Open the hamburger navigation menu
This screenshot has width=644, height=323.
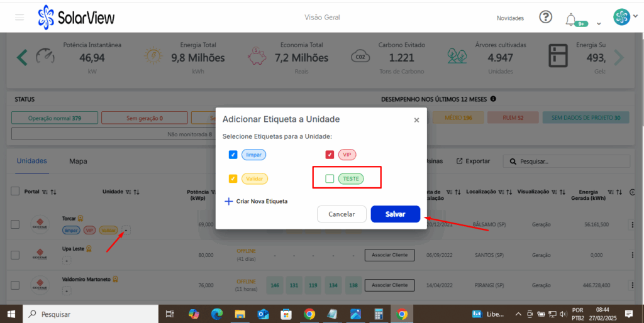pyautogui.click(x=19, y=17)
